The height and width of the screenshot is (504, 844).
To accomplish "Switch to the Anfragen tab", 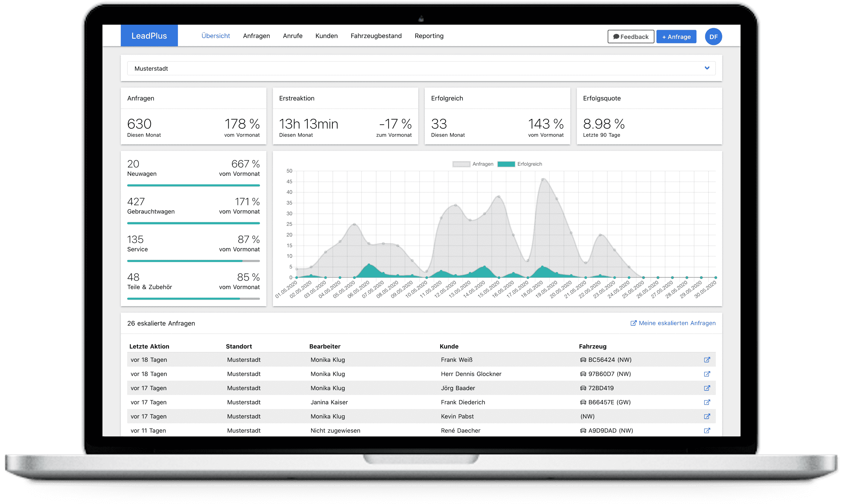I will coord(256,36).
